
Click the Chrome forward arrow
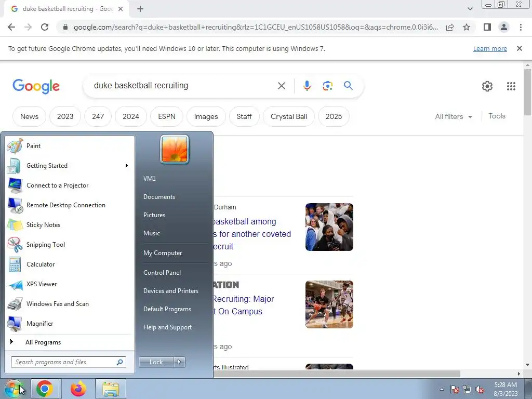point(28,27)
